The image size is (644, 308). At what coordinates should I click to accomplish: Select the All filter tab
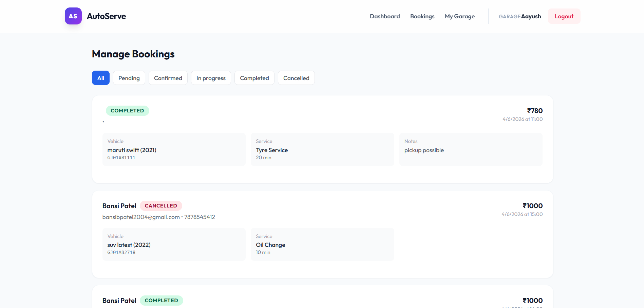tap(101, 78)
